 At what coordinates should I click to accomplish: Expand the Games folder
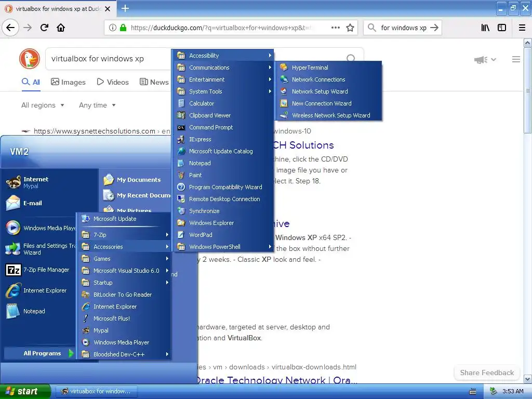[124, 259]
